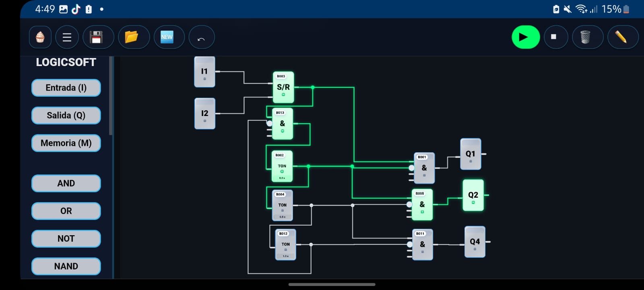The image size is (644, 290).
Task: Open a file using the folder icon
Action: [132, 37]
